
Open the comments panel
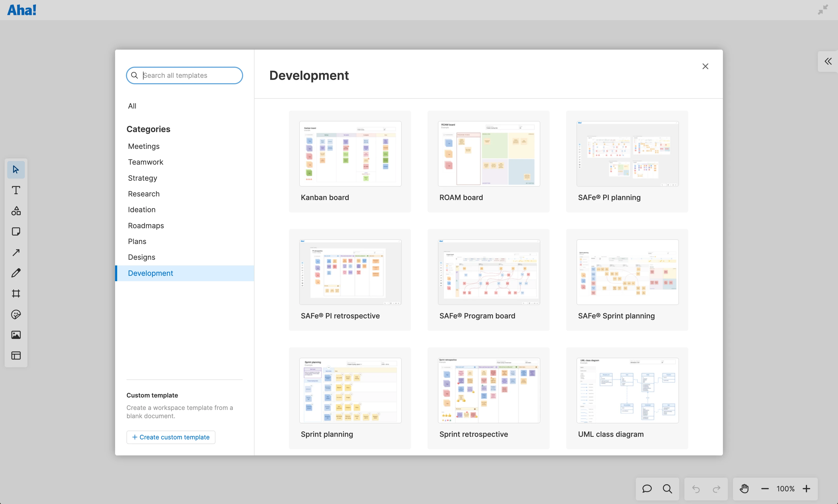tap(647, 489)
